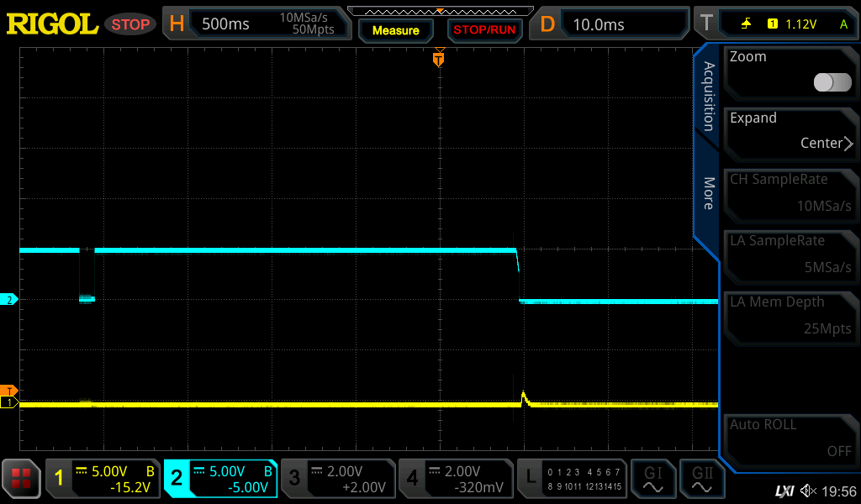Open horizontal timebase H 500ms settings

(256, 24)
